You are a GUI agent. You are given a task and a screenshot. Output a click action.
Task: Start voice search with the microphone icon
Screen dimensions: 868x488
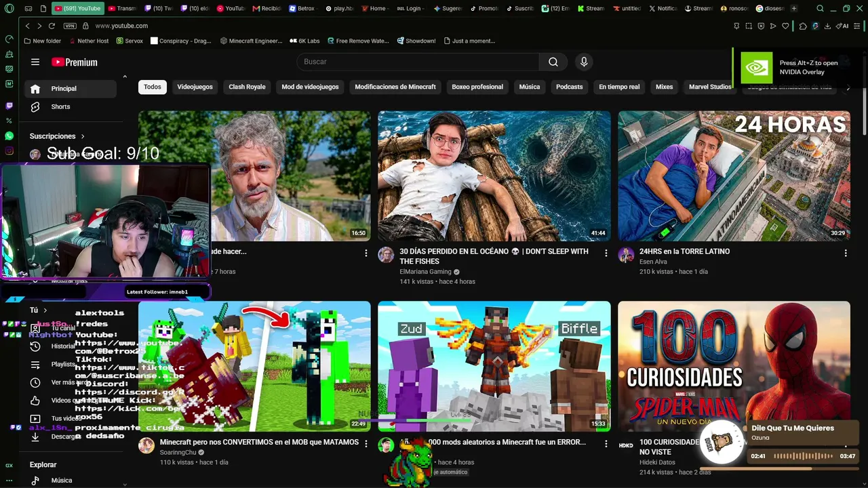[584, 62]
